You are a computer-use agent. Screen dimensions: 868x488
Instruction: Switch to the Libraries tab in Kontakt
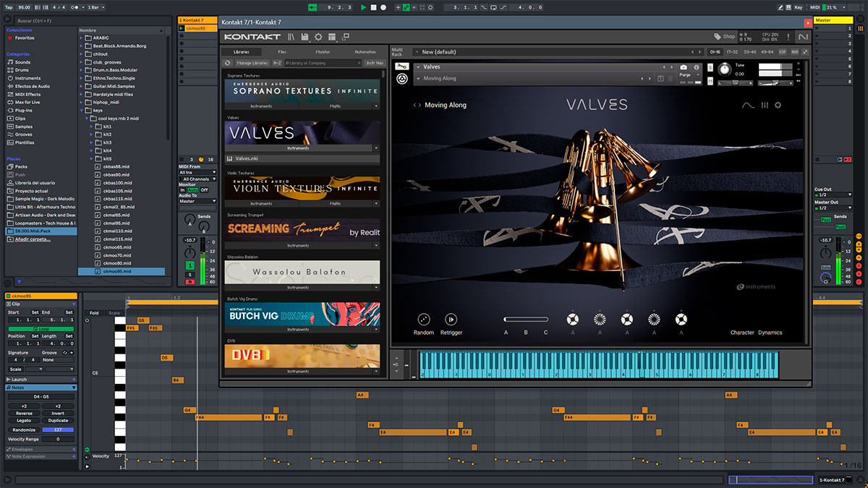tap(241, 52)
